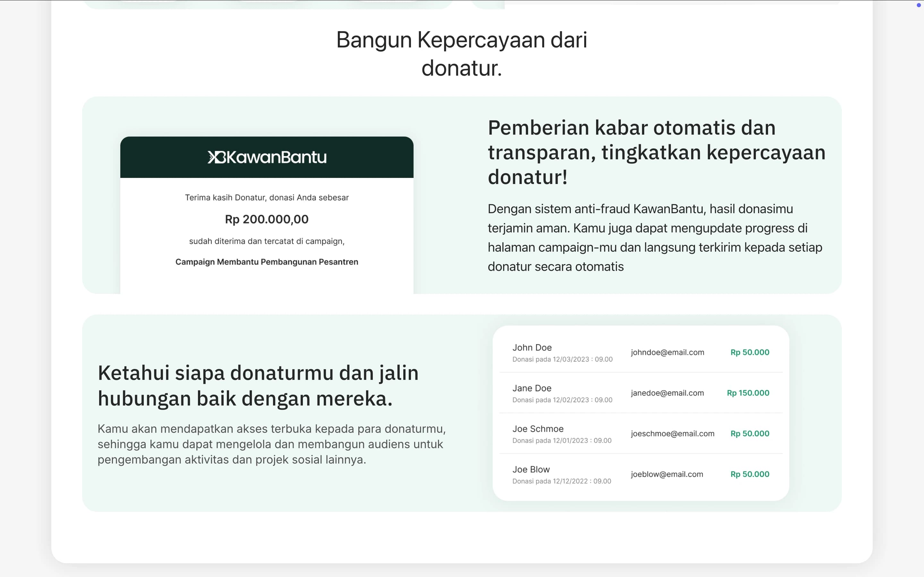Click John Doe's Rp 50.000 amount

[750, 352]
